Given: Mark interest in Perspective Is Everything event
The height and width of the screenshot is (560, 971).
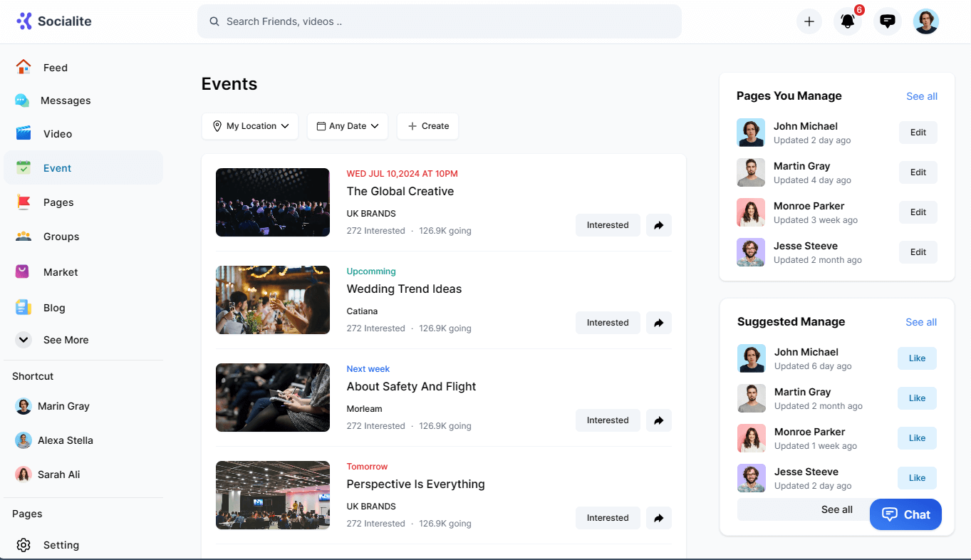Looking at the screenshot, I should [x=607, y=518].
